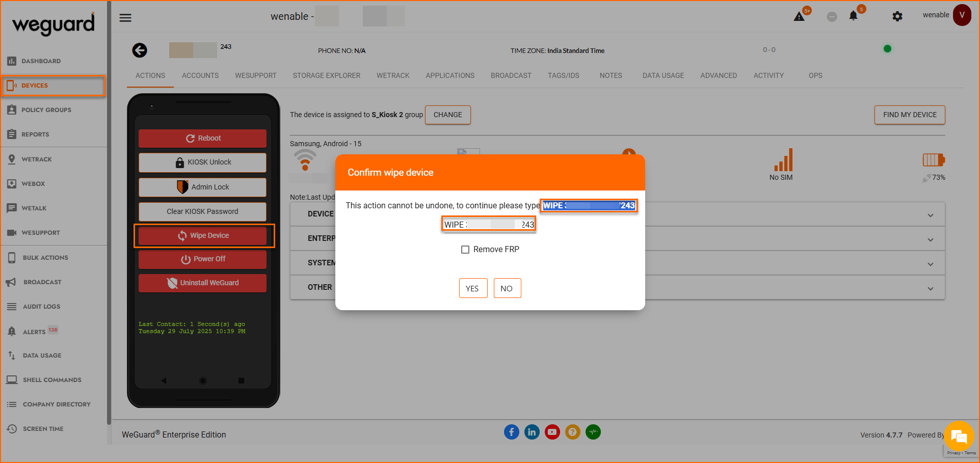Open the YouTube footer icon

point(552,432)
